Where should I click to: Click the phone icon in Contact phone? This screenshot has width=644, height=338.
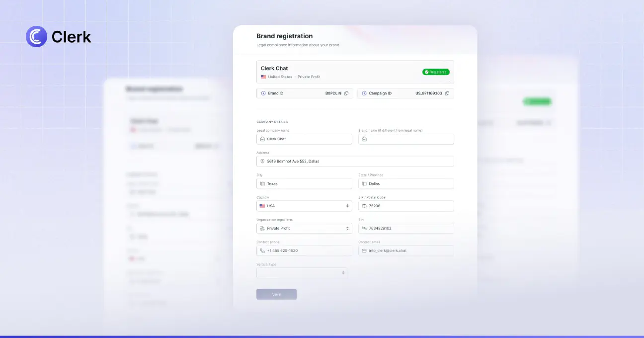pos(262,251)
